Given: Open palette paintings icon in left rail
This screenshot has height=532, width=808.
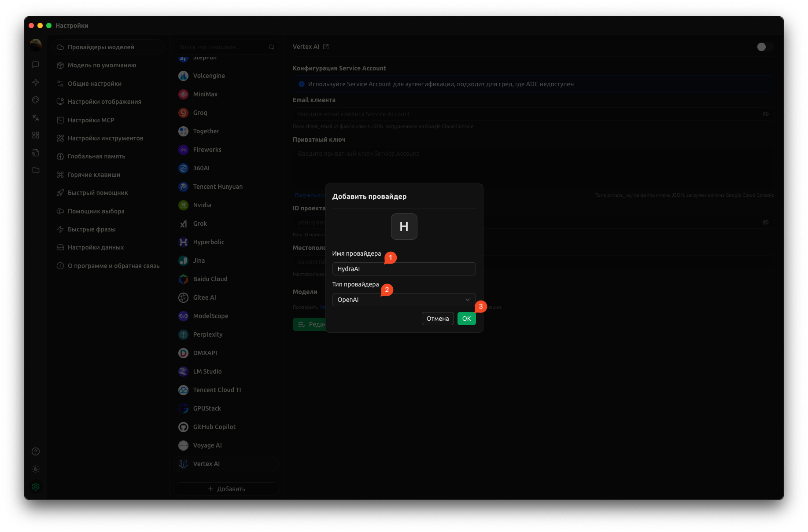Looking at the screenshot, I should coord(36,100).
